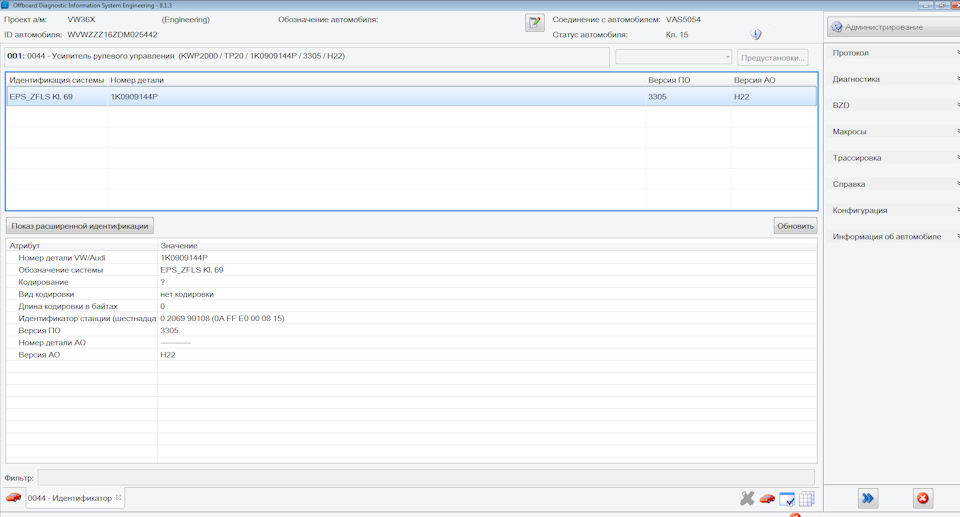Click Идентификация системы column header
This screenshot has width=960, height=517.
click(57, 80)
